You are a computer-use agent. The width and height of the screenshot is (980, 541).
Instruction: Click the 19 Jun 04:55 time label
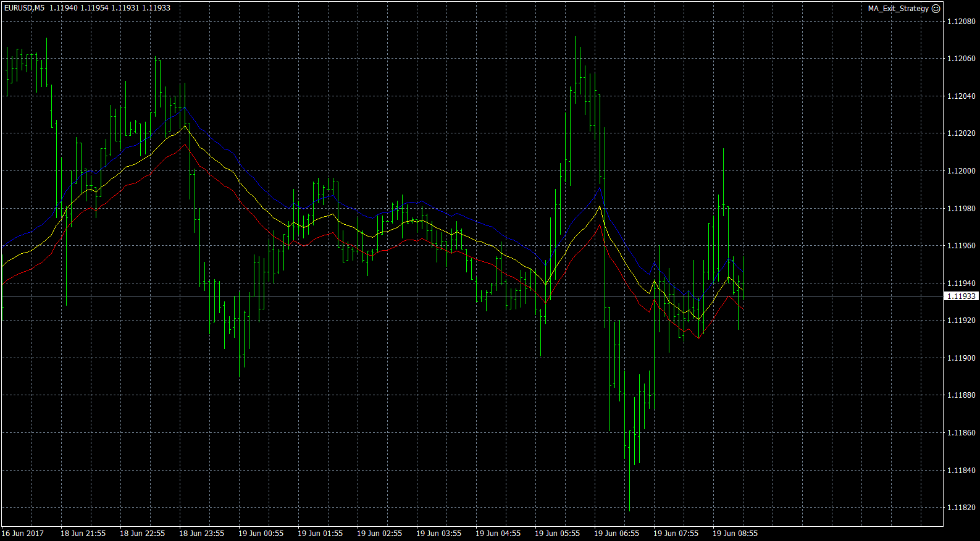498,534
